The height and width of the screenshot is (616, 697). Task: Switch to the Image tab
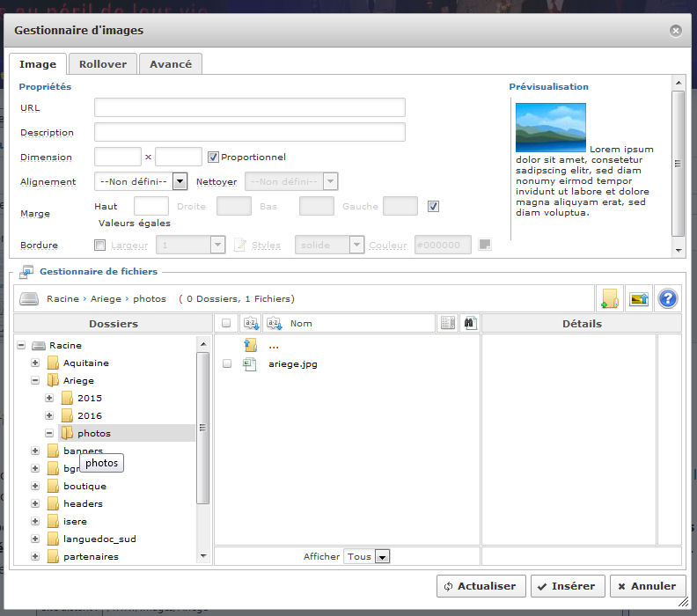[x=38, y=64]
